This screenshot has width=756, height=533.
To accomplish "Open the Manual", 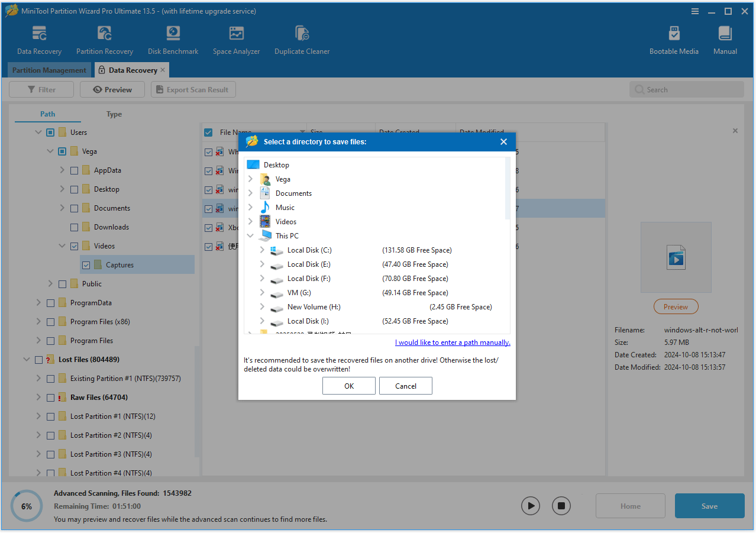I will click(725, 38).
